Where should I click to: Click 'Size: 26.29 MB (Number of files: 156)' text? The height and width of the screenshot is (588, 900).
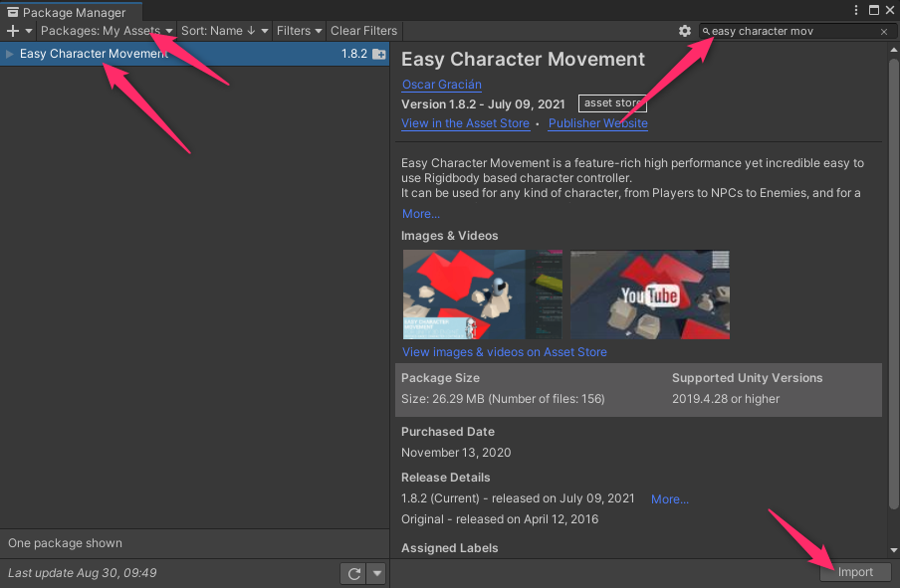click(x=503, y=399)
